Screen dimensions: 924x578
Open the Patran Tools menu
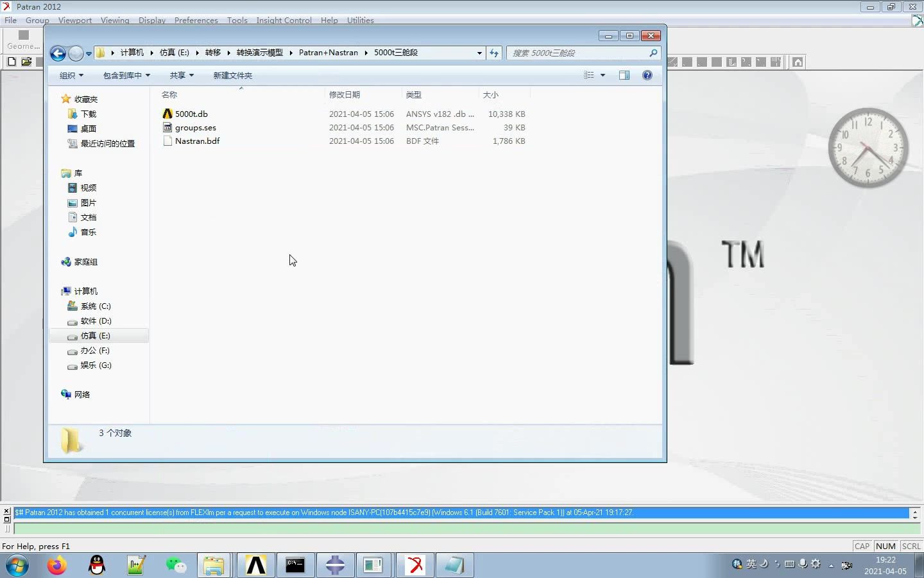[x=237, y=20]
